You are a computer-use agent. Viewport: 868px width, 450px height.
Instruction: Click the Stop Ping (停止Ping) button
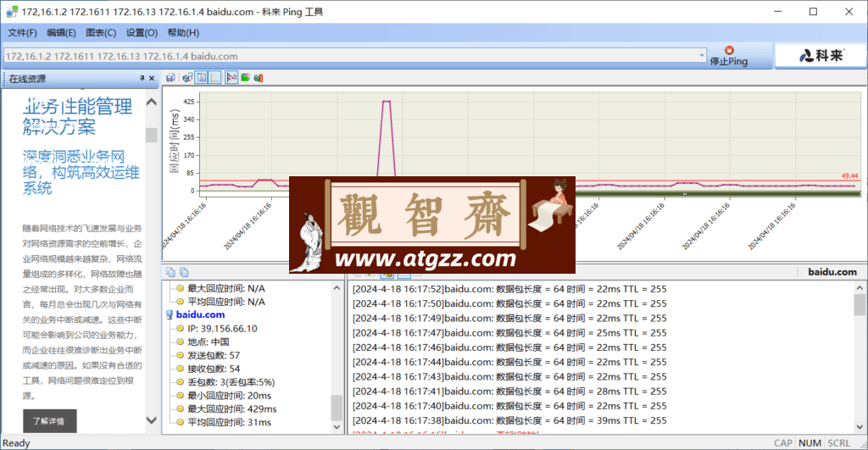pos(729,57)
